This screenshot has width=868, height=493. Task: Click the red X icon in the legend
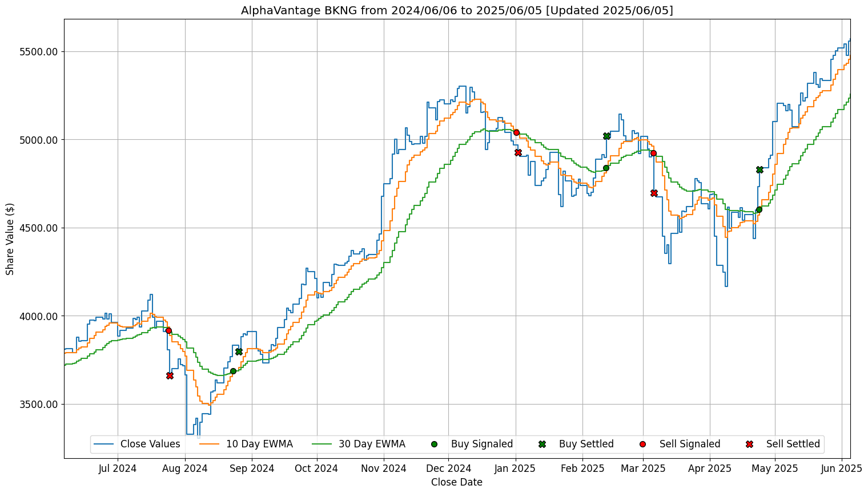tap(749, 444)
